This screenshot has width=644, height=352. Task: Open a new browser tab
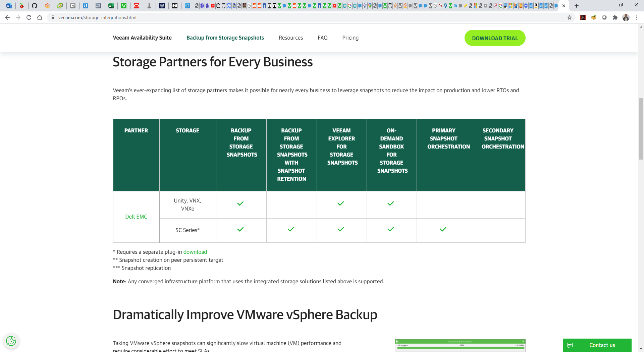577,6
